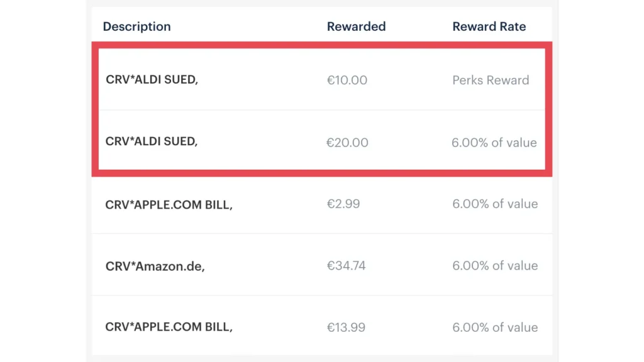The image size is (644, 362).
Task: Click 6.00% of value beside €2.99
Action: (x=494, y=204)
